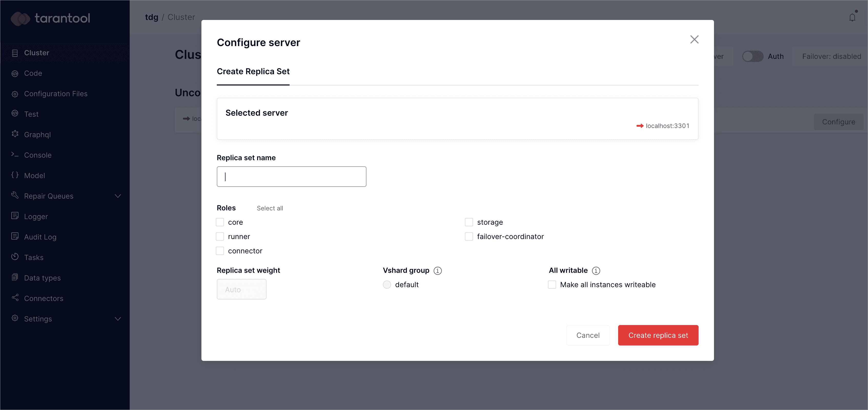This screenshot has width=868, height=410.
Task: Click the All writable info icon
Action: coord(596,271)
